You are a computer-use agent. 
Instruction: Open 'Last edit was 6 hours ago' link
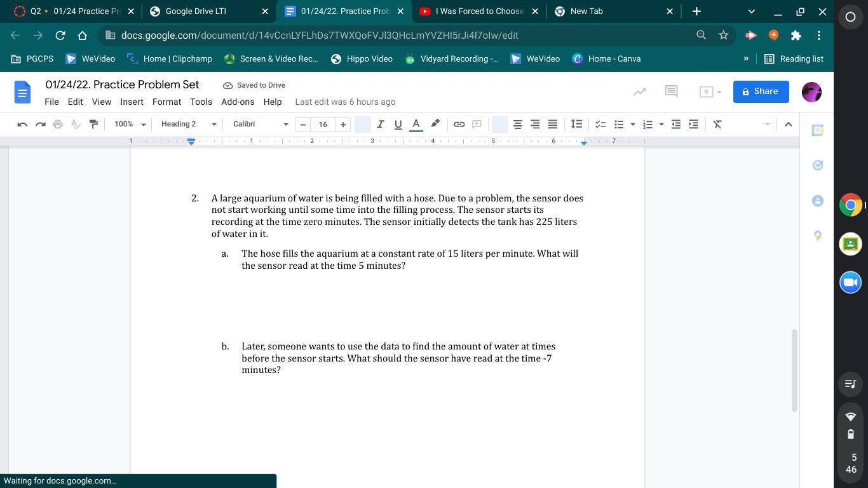[x=345, y=102]
